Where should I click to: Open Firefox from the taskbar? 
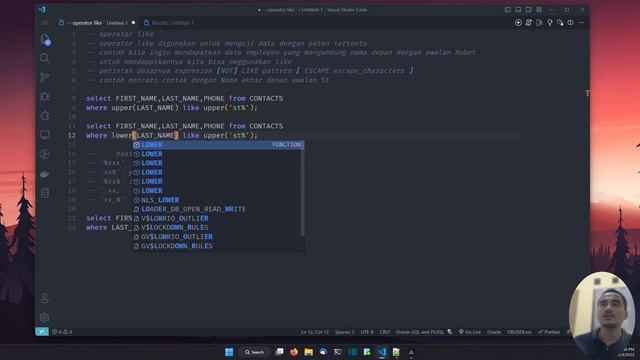pyautogui.click(x=294, y=352)
